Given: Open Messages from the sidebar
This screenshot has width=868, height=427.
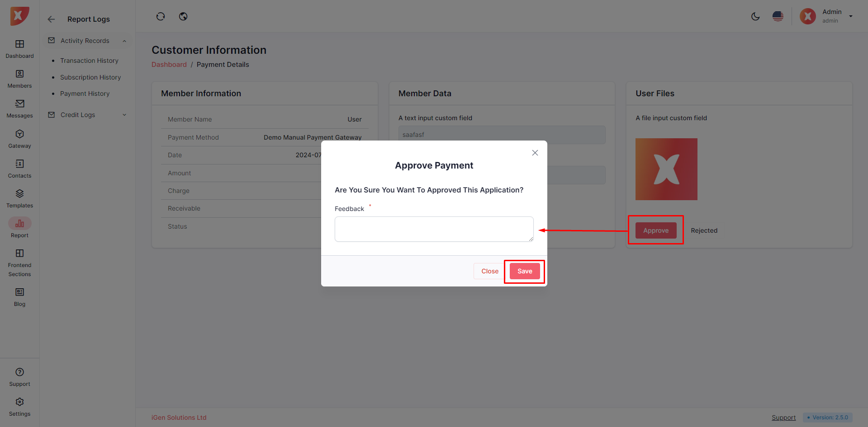Looking at the screenshot, I should [19, 104].
